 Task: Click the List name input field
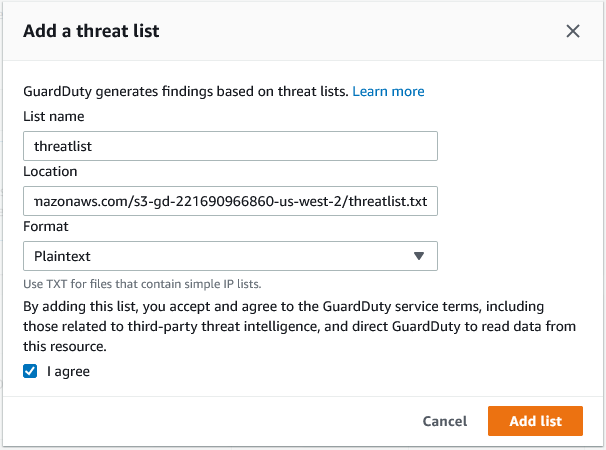[230, 146]
